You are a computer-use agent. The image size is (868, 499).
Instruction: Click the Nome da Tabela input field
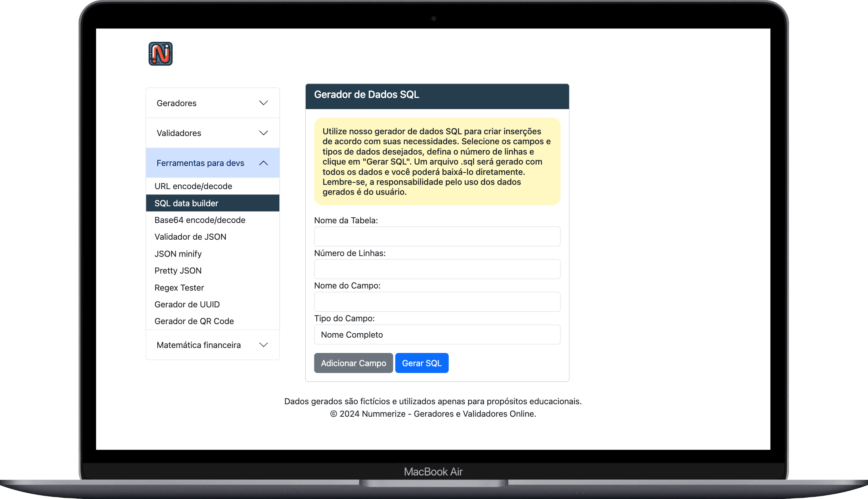pos(437,237)
